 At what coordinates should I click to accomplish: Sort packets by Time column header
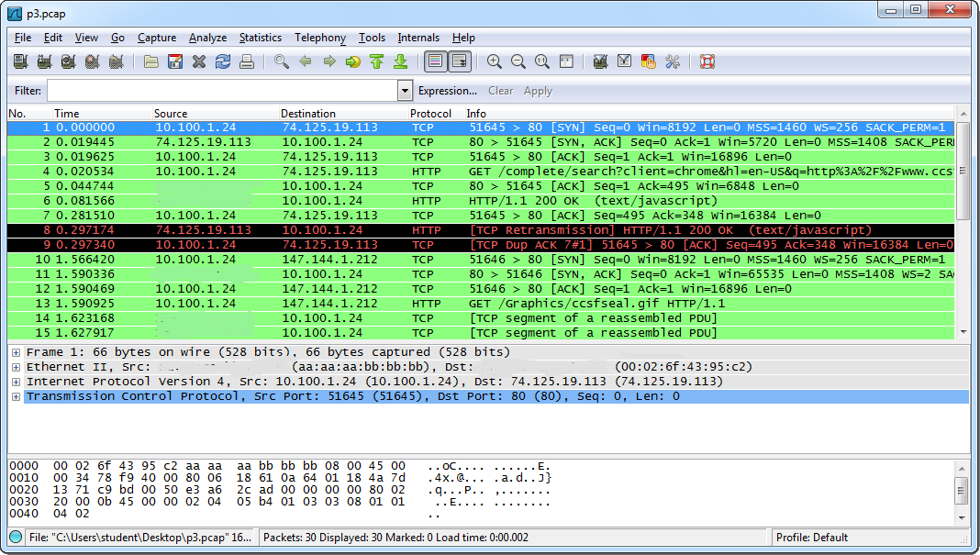coord(102,113)
